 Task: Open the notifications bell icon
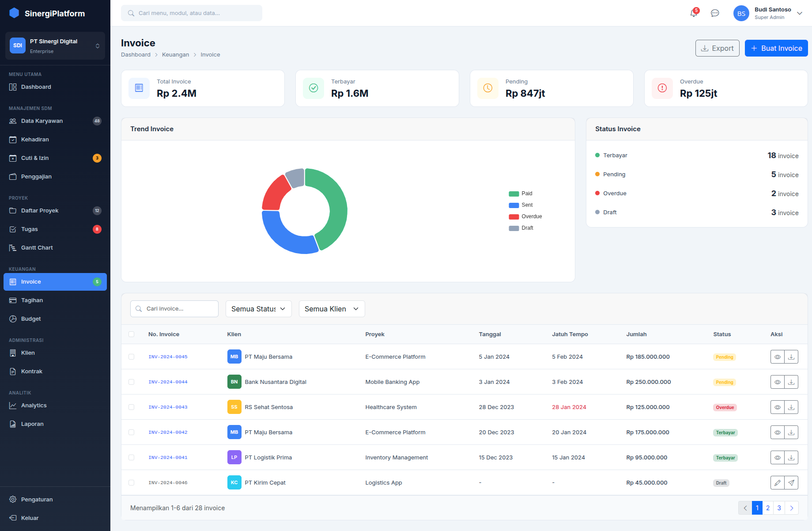pos(694,13)
